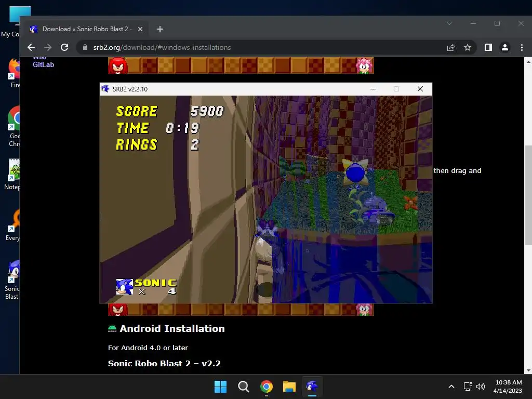Viewport: 532px width, 399px height.
Task: Select Everything desktop shortcut
Action: [x=13, y=224]
